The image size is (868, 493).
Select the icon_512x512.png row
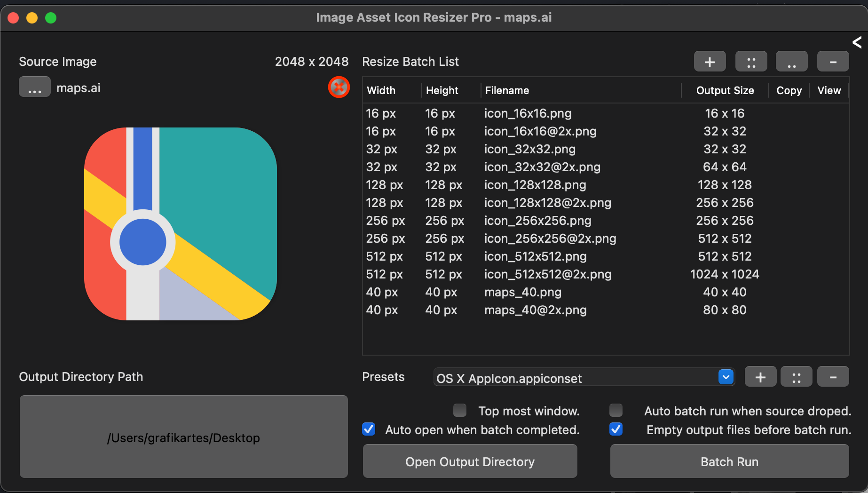click(x=606, y=256)
